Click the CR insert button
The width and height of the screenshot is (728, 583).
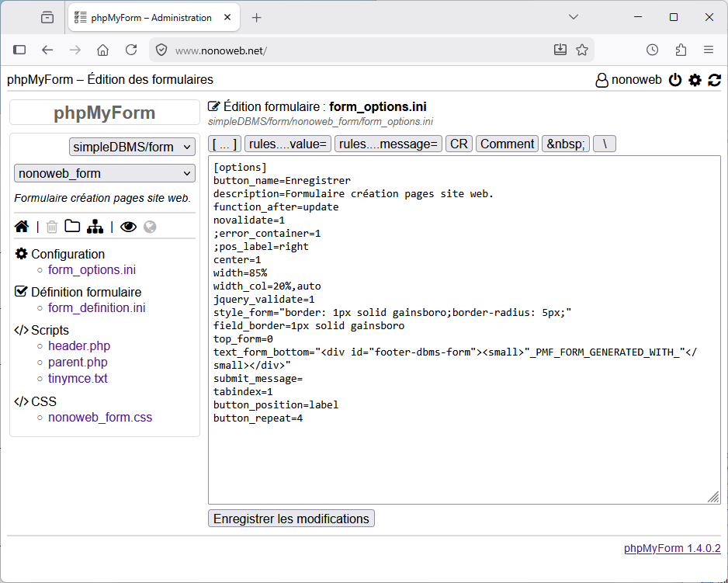pyautogui.click(x=459, y=144)
